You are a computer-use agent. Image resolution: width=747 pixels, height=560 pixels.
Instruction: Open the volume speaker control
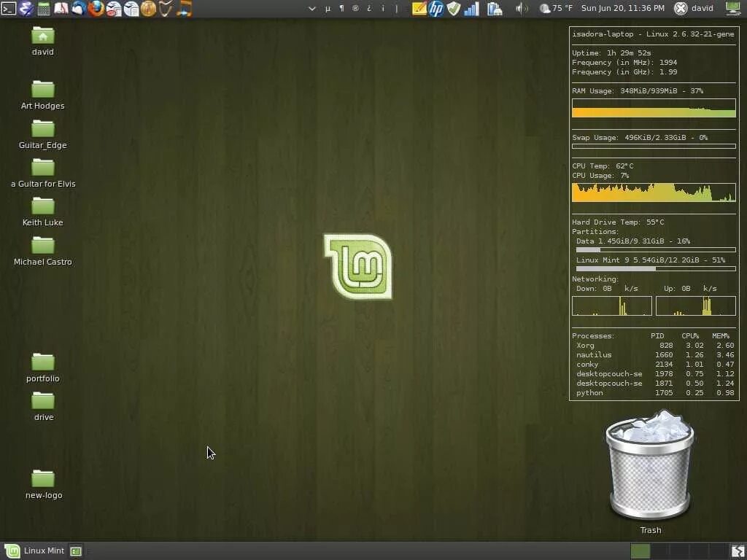click(x=522, y=8)
